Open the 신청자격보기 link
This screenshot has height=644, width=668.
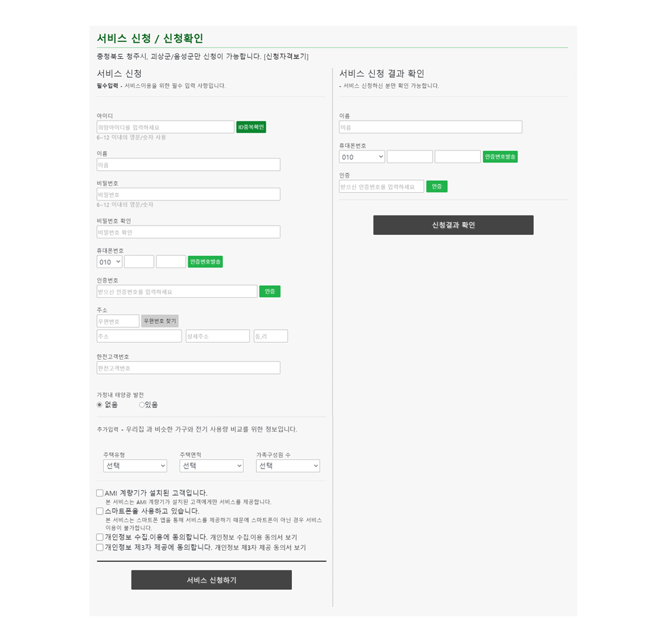pyautogui.click(x=286, y=56)
